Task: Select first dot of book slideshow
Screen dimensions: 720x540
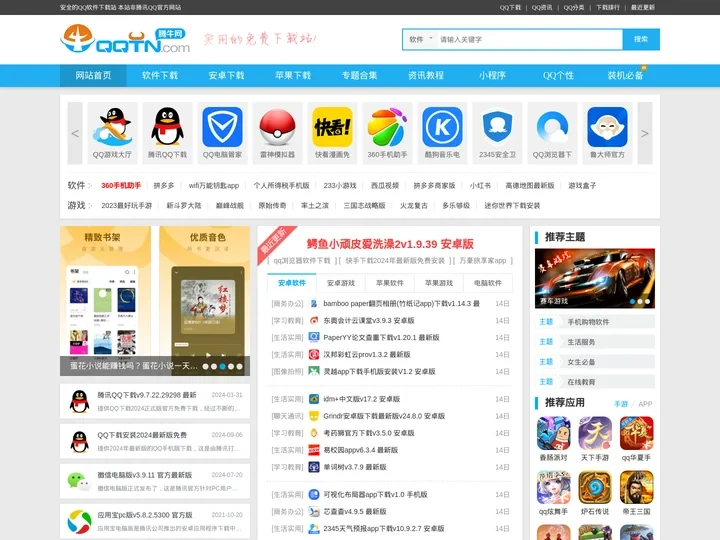Action: click(x=206, y=366)
